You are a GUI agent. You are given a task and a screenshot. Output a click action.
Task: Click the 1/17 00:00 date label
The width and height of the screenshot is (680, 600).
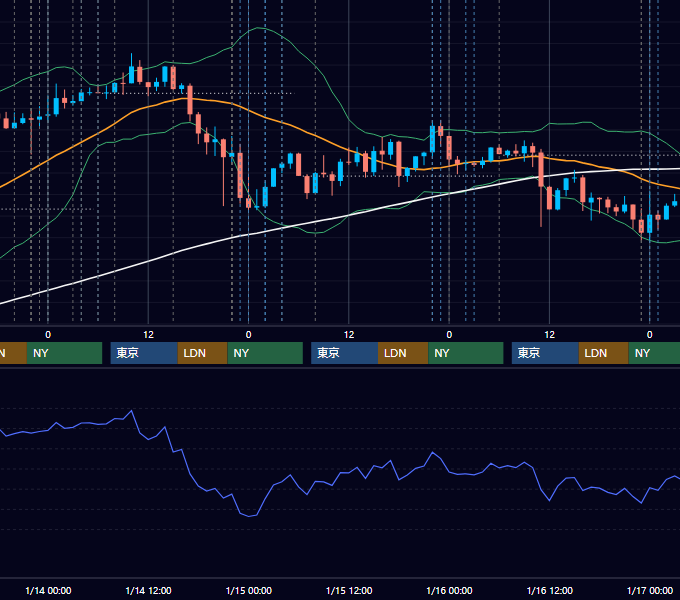(650, 590)
